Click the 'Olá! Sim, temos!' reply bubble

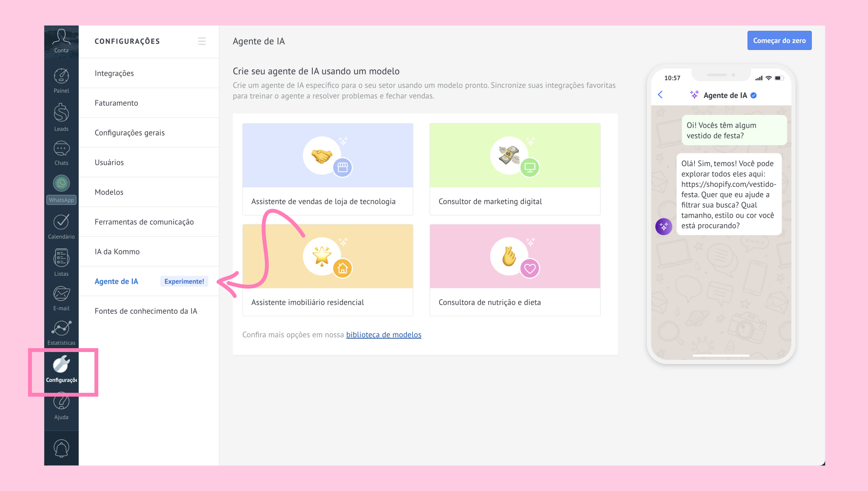[729, 194]
